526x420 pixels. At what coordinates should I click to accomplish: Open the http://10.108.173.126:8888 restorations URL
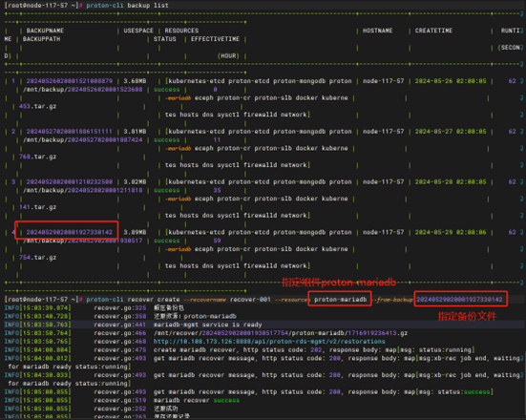click(269, 341)
